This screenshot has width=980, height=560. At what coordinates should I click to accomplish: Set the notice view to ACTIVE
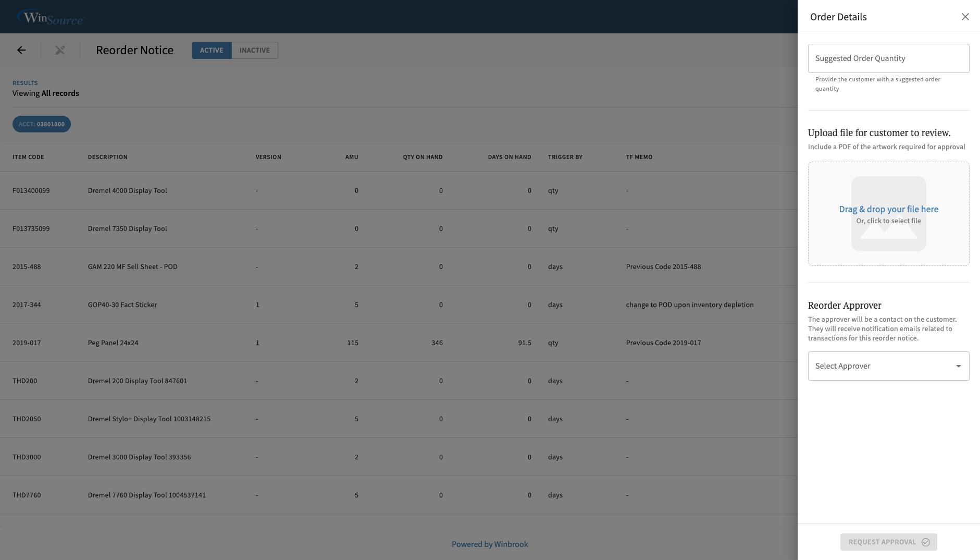pyautogui.click(x=212, y=50)
